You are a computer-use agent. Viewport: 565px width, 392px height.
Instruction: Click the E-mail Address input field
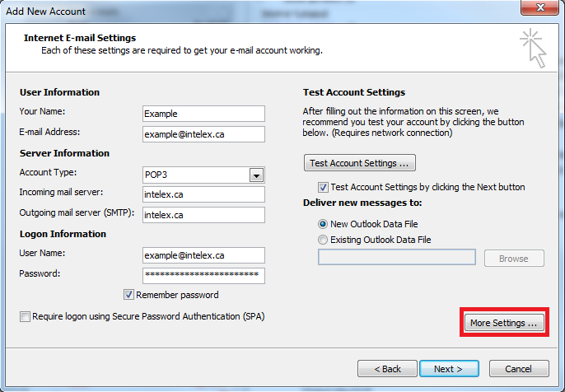203,134
